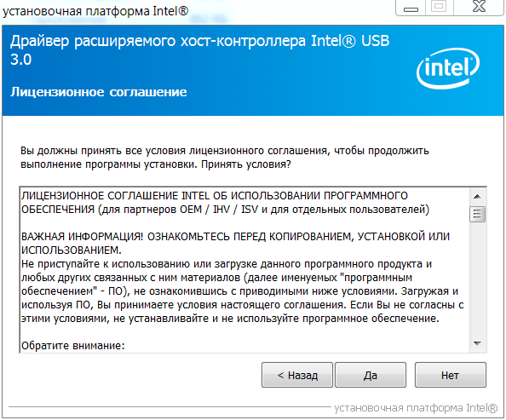Minimize the installer window
The height and width of the screenshot is (420, 506).
point(411,8)
